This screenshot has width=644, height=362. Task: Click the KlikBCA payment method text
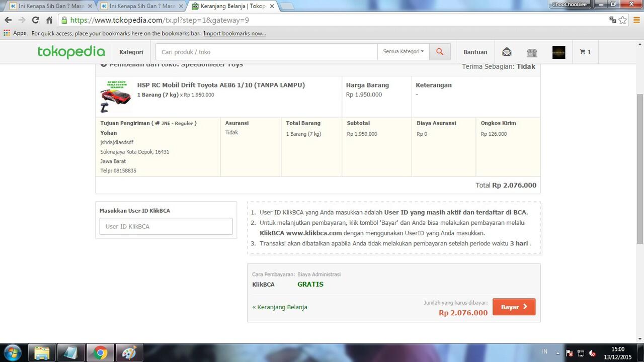[x=263, y=284]
